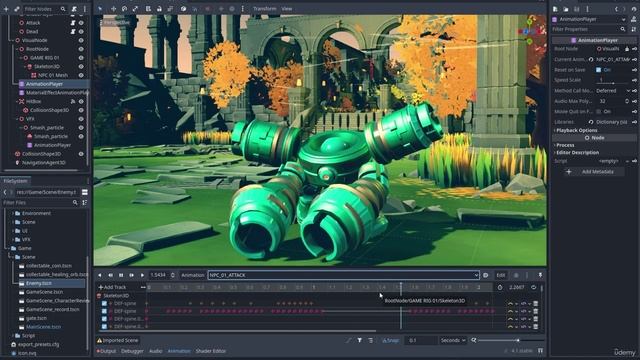Click the Filter Properties input field

[589, 29]
